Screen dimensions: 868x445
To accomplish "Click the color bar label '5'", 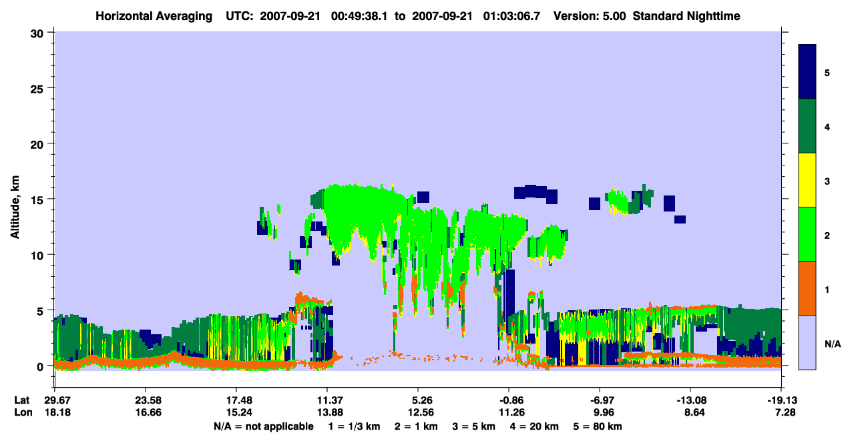I will tap(827, 72).
